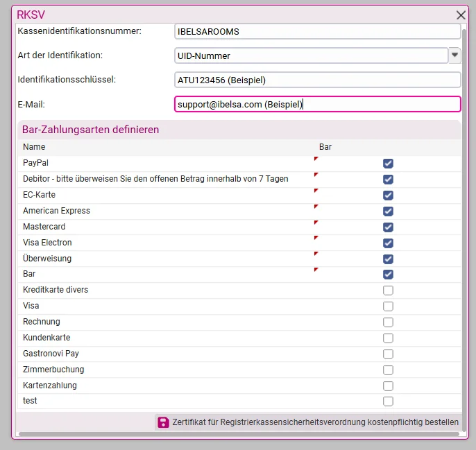The image size is (476, 450).
Task: Check the Visa Bar checkbox
Action: [x=388, y=306]
